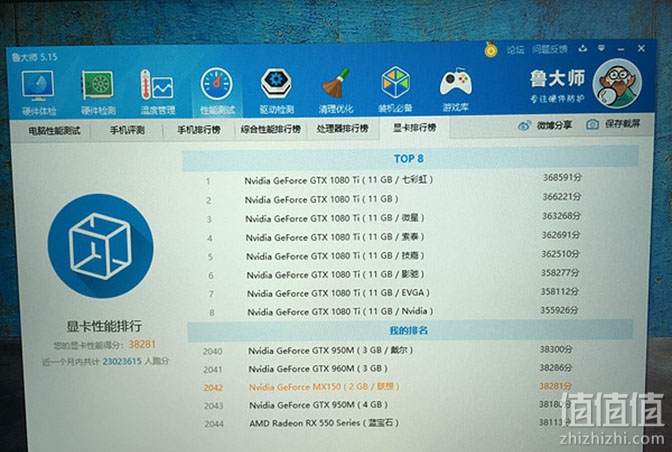Switch to 手机评测 tab
The width and height of the screenshot is (672, 452).
click(127, 130)
